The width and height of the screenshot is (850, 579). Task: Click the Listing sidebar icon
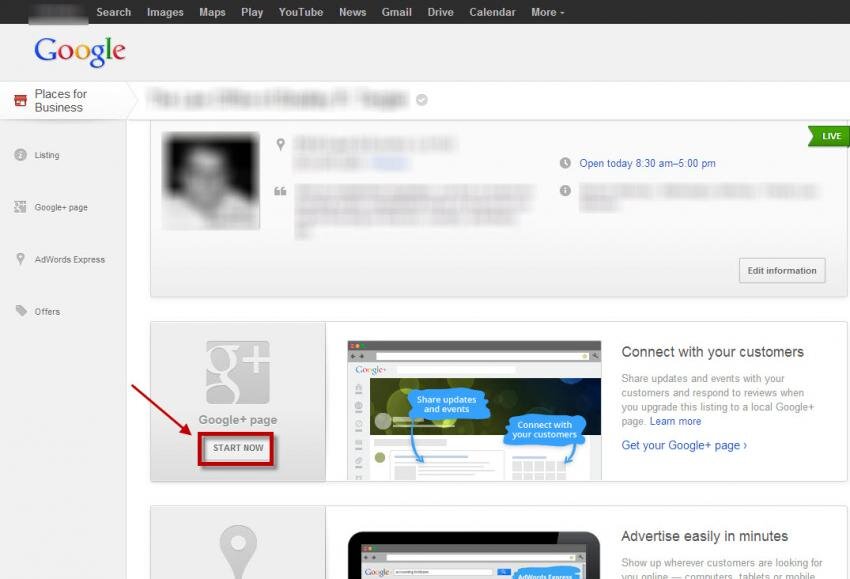point(20,155)
